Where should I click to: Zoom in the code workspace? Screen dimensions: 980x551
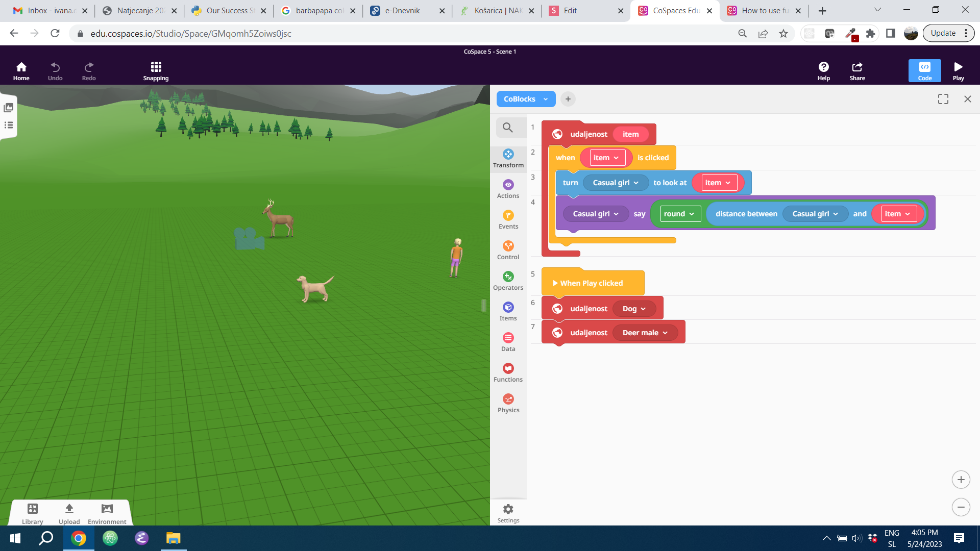(x=961, y=480)
